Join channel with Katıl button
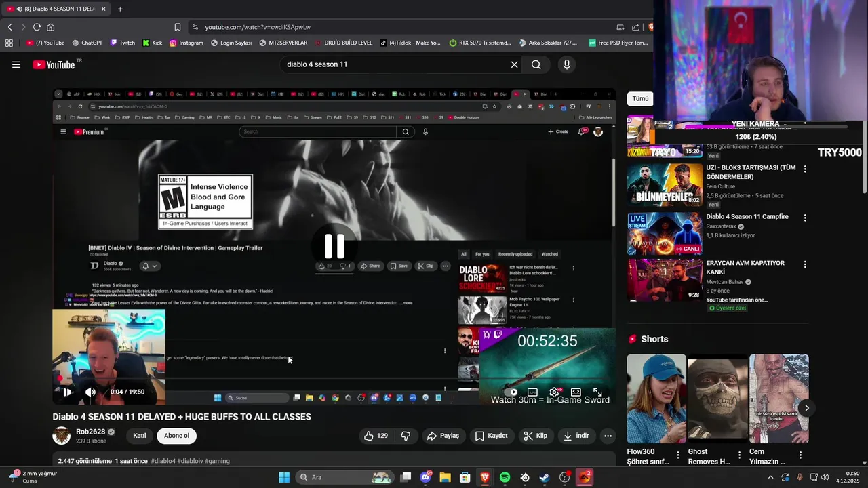 point(140,436)
